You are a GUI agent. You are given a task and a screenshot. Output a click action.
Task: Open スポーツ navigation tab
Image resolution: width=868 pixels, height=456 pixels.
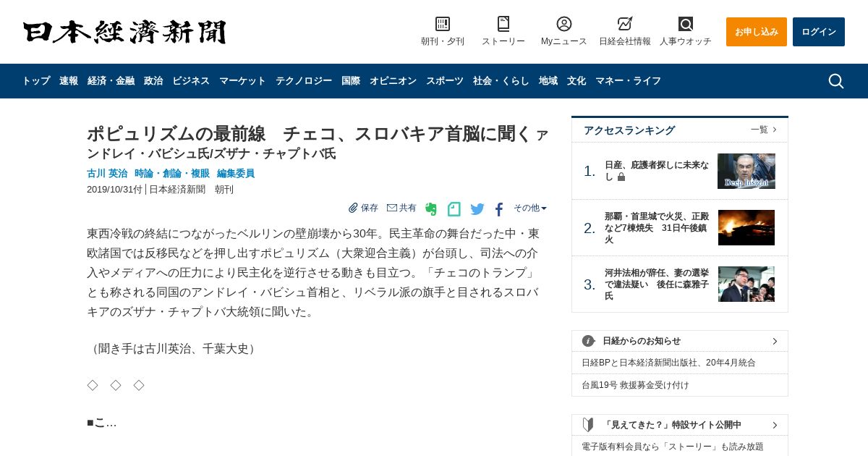[x=445, y=81]
